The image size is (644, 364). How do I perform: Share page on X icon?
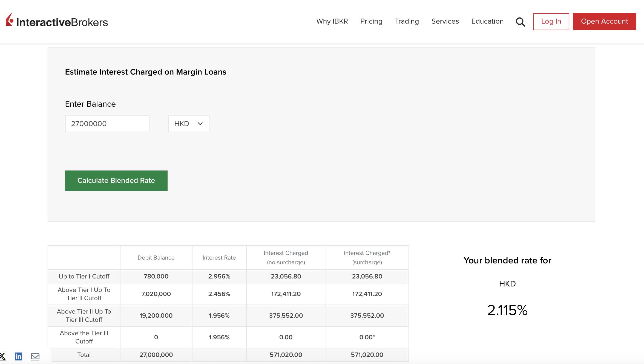click(x=3, y=356)
